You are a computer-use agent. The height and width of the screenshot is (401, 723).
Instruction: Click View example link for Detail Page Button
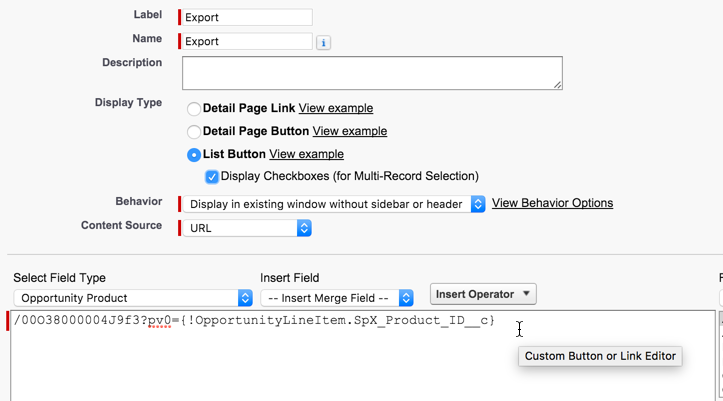pos(349,131)
